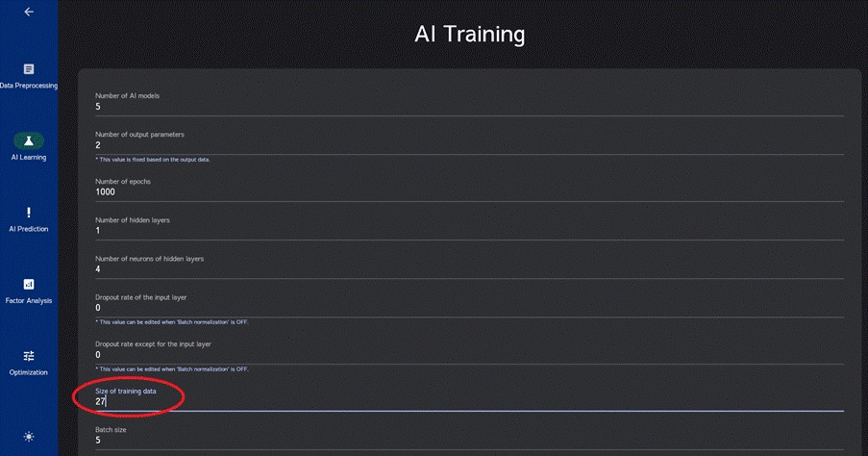Go to the Data Preprocessing label
Image resolution: width=868 pixels, height=456 pixels.
pos(29,86)
